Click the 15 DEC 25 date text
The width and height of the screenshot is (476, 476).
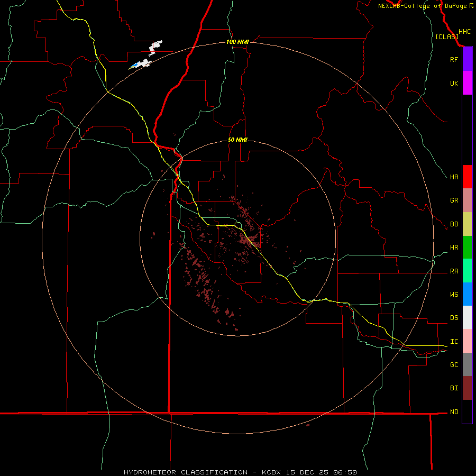point(307,472)
